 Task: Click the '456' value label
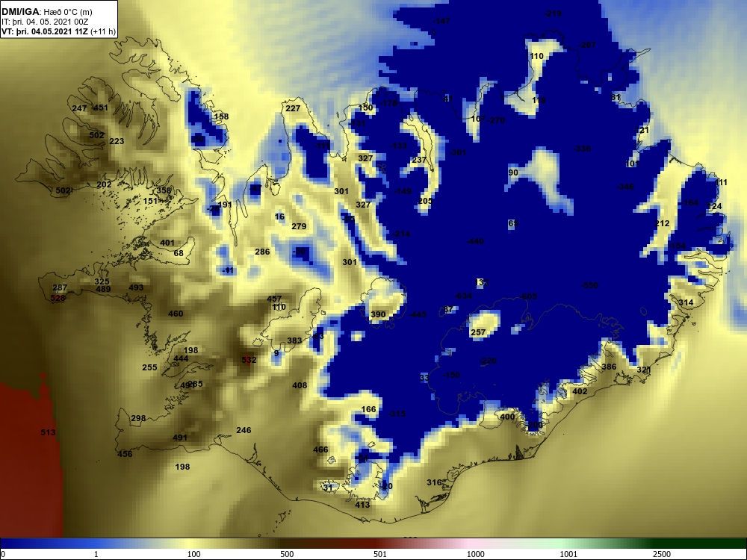(125, 454)
